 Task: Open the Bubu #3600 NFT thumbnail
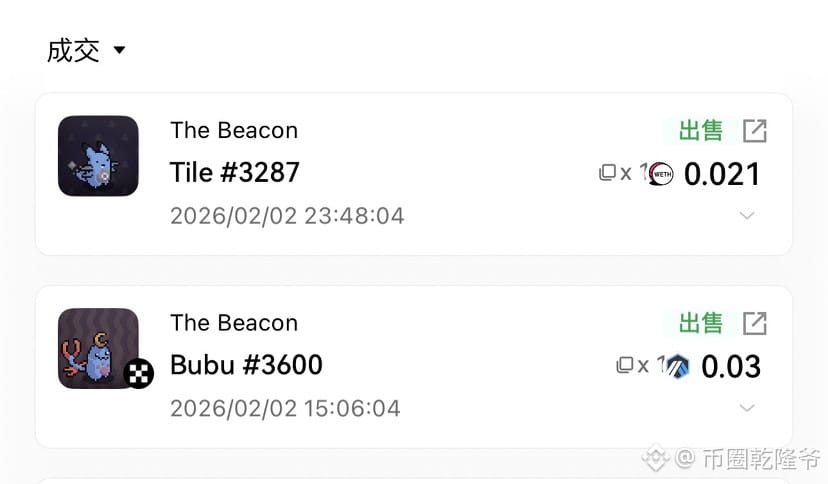[x=98, y=347]
